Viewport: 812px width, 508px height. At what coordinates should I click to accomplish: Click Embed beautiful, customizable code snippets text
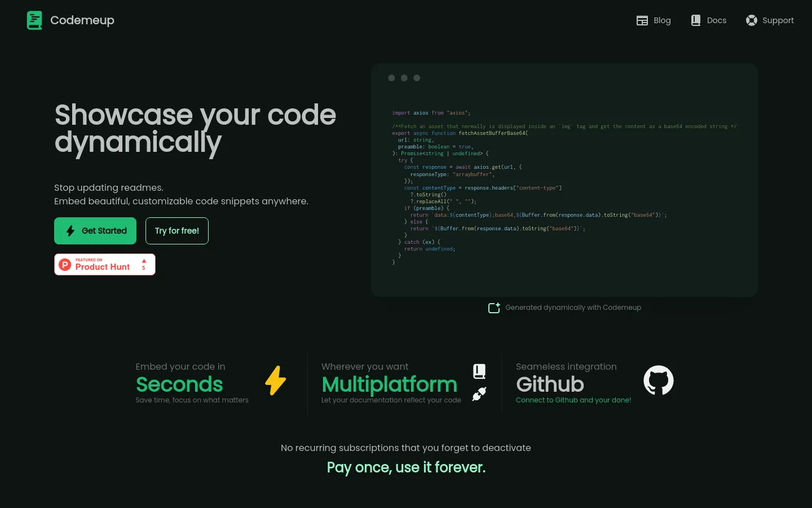pyautogui.click(x=181, y=202)
